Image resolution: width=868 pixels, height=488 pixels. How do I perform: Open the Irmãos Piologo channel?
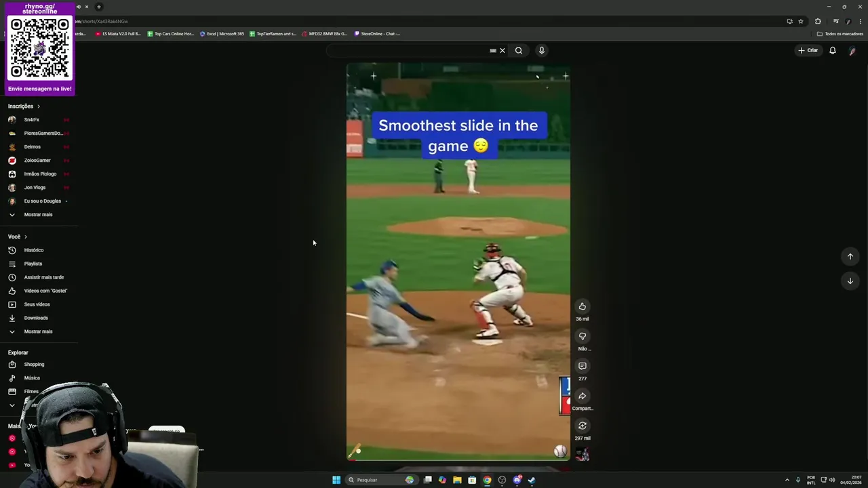tap(38, 174)
